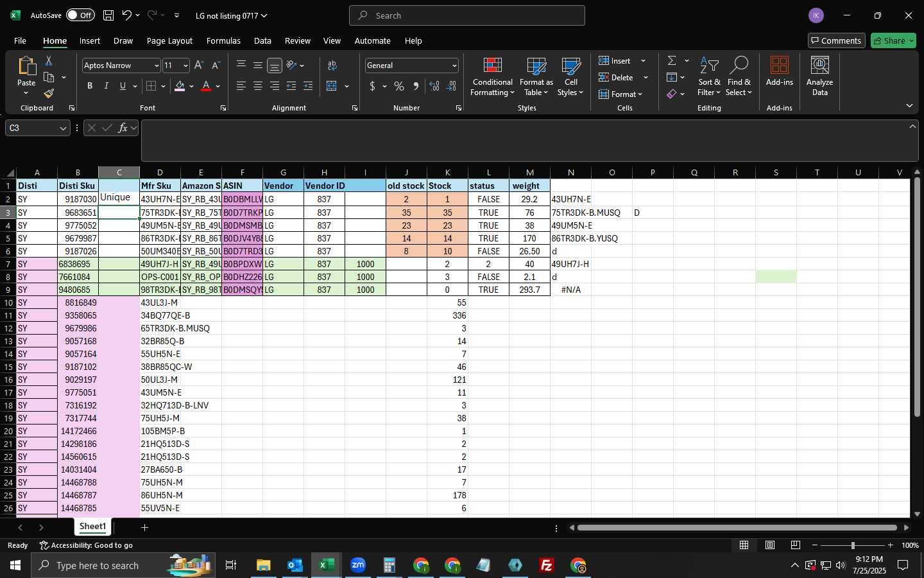
Task: Open the Cell Styles dropdown
Action: [x=570, y=76]
